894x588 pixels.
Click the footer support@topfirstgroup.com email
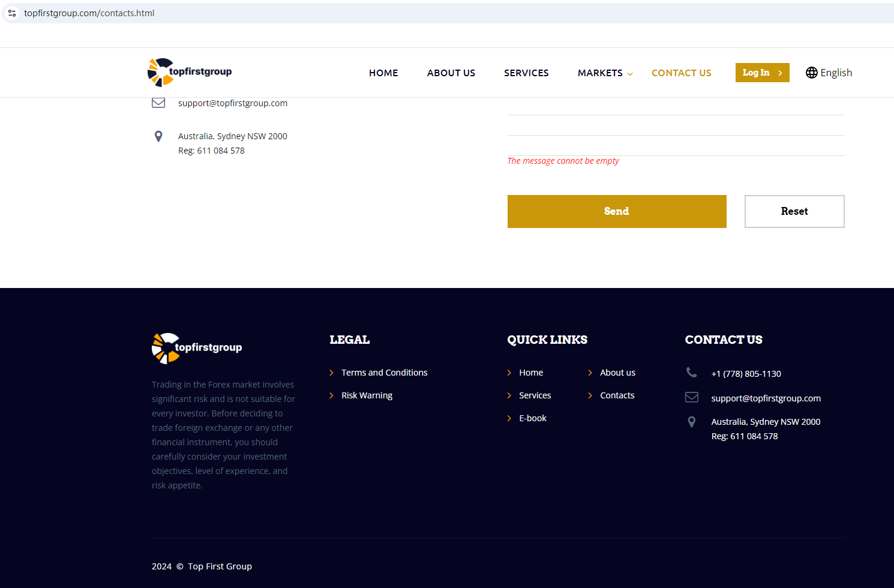click(766, 398)
